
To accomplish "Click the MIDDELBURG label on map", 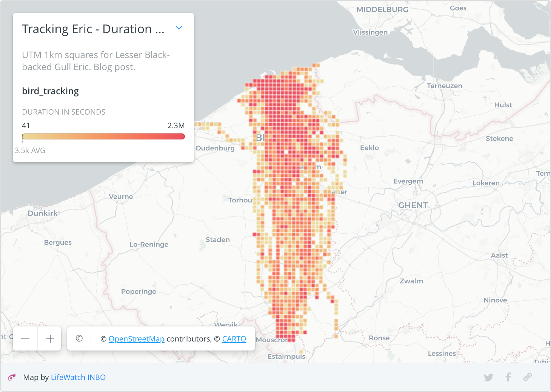I will 382,9.
